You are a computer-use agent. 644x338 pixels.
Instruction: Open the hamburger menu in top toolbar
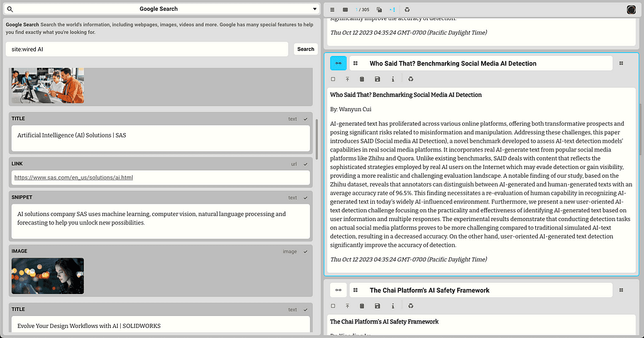332,9
